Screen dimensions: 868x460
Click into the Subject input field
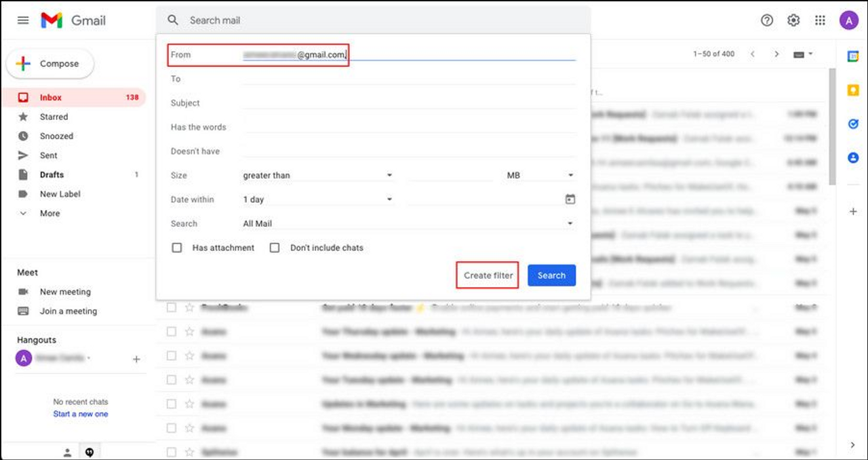pyautogui.click(x=409, y=103)
